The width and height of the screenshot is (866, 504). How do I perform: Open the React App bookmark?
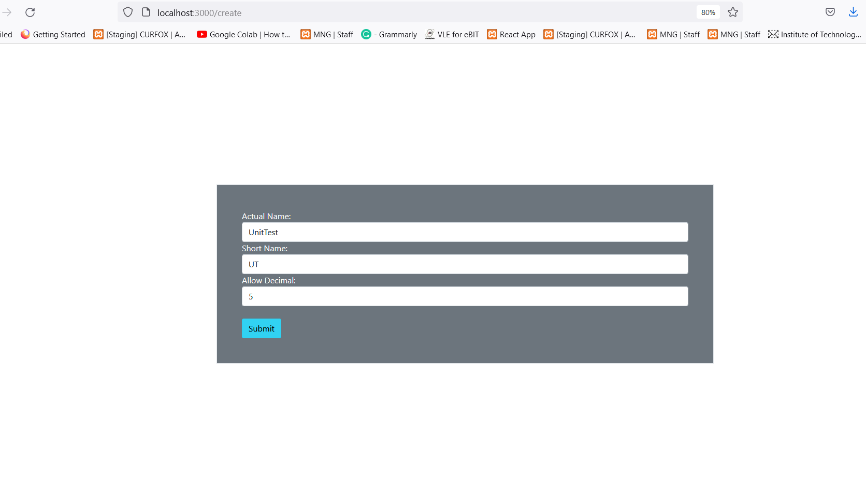(511, 34)
